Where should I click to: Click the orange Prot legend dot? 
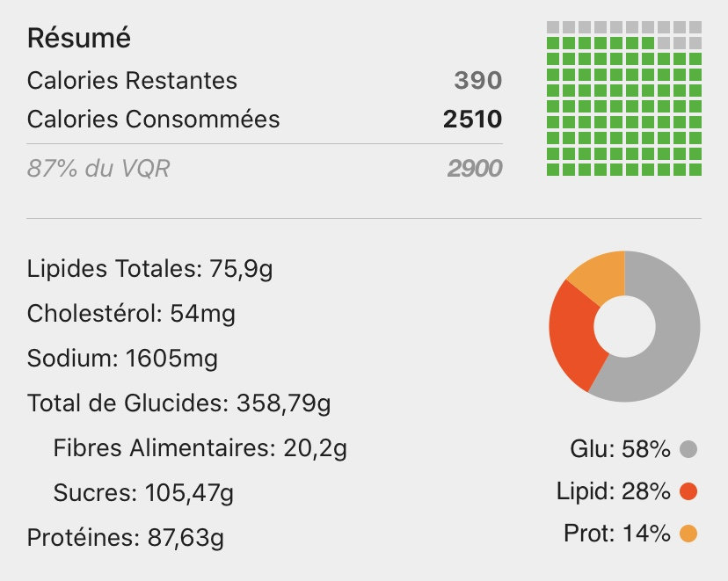(688, 533)
